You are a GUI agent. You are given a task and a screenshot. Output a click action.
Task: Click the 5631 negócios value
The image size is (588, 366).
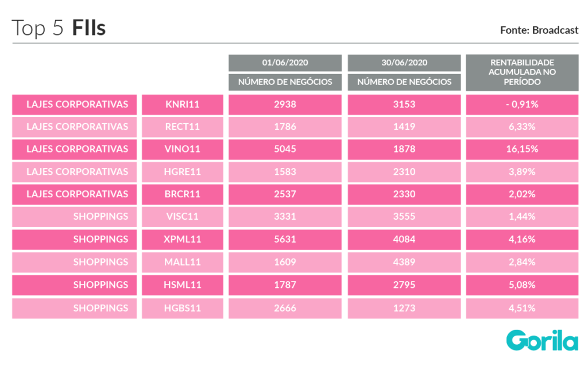coord(285,239)
